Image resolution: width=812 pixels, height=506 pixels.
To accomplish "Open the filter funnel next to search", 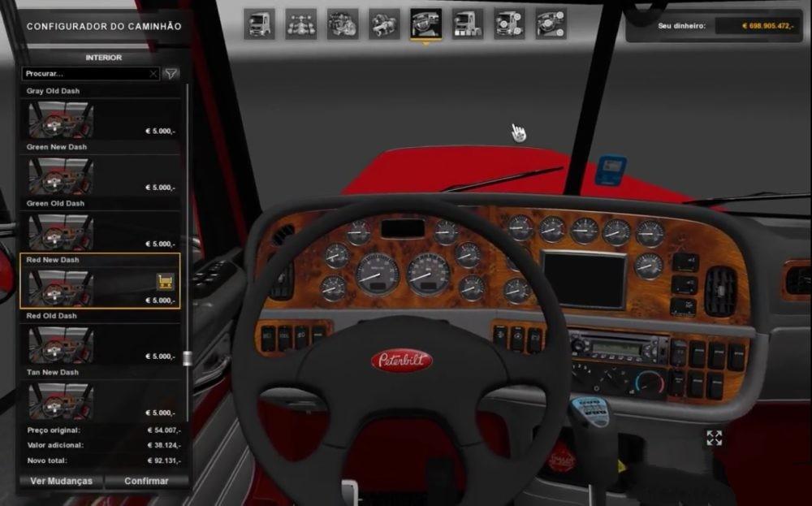I will 171,74.
